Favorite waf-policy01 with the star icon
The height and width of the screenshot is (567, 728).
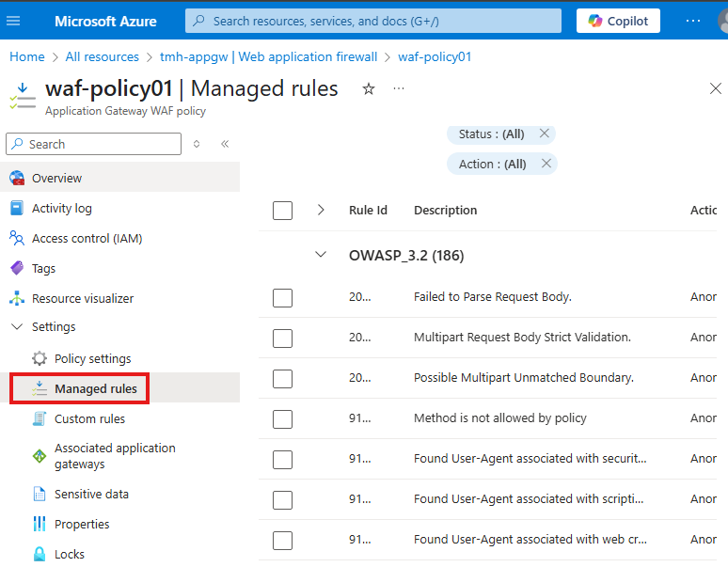pyautogui.click(x=369, y=88)
